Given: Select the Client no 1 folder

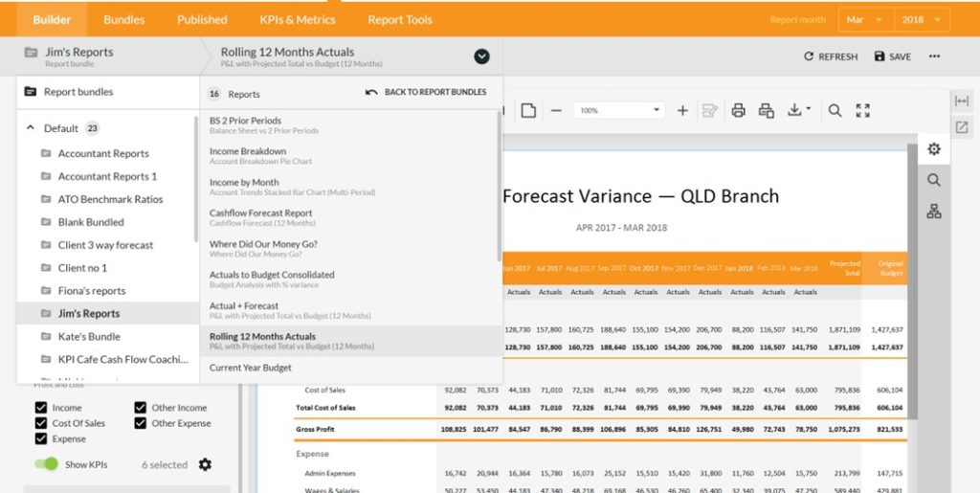Looking at the screenshot, I should point(107,268).
